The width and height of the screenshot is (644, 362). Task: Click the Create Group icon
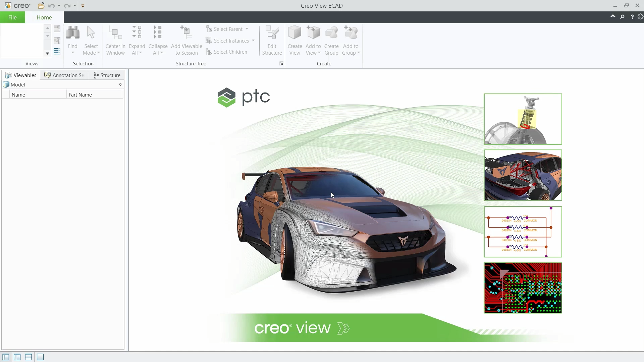coord(331,33)
